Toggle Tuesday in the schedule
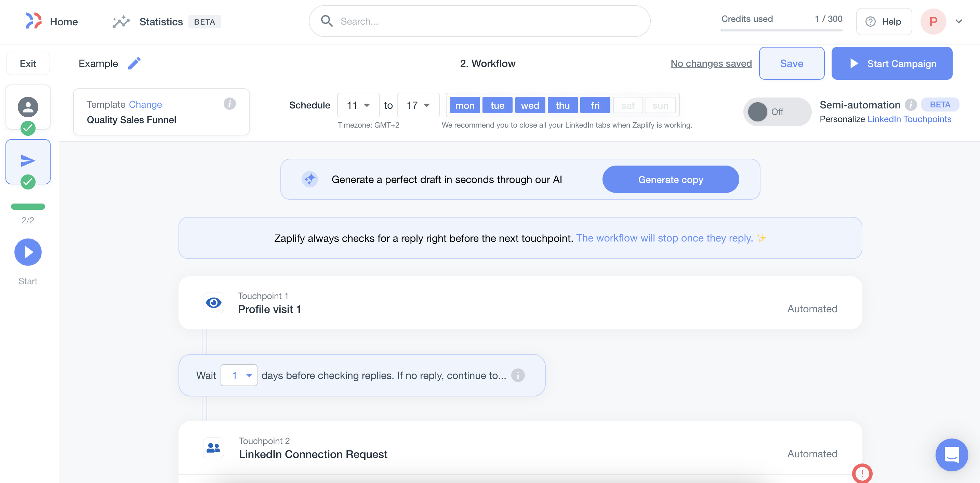This screenshot has width=980, height=483. [x=498, y=105]
